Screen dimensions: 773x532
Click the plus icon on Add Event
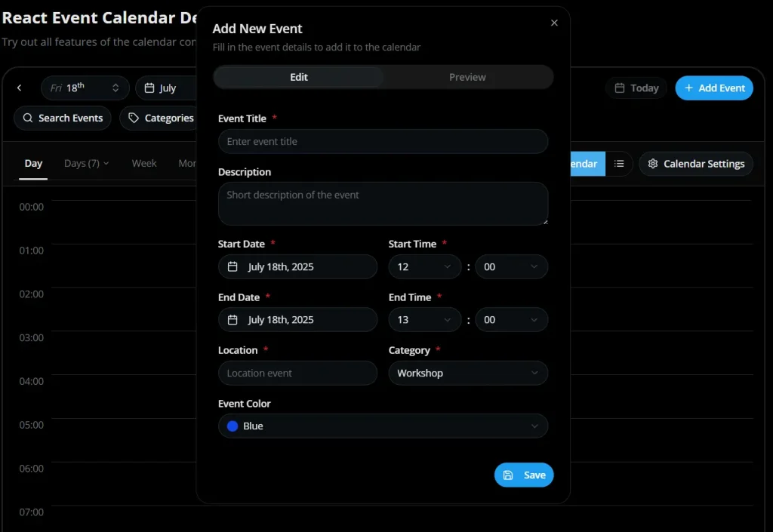(x=691, y=88)
